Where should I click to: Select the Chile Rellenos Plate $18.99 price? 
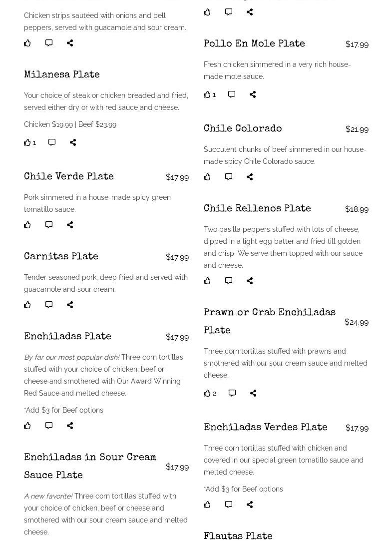[x=357, y=209]
